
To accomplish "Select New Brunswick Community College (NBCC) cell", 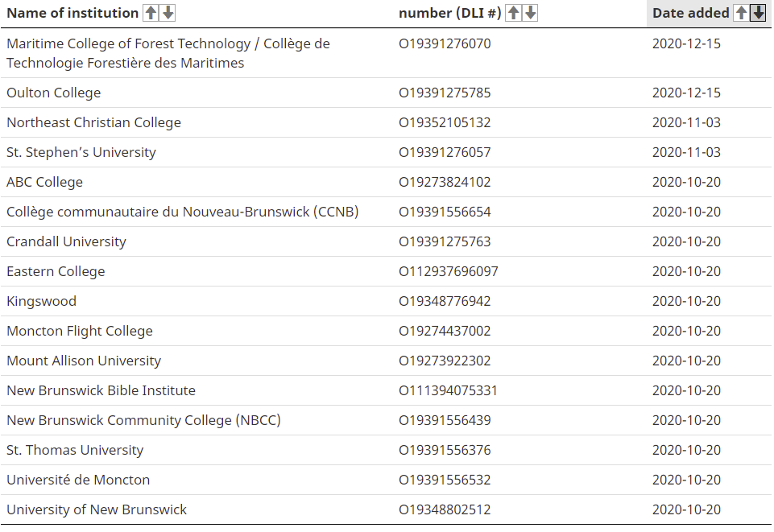I will click(143, 420).
